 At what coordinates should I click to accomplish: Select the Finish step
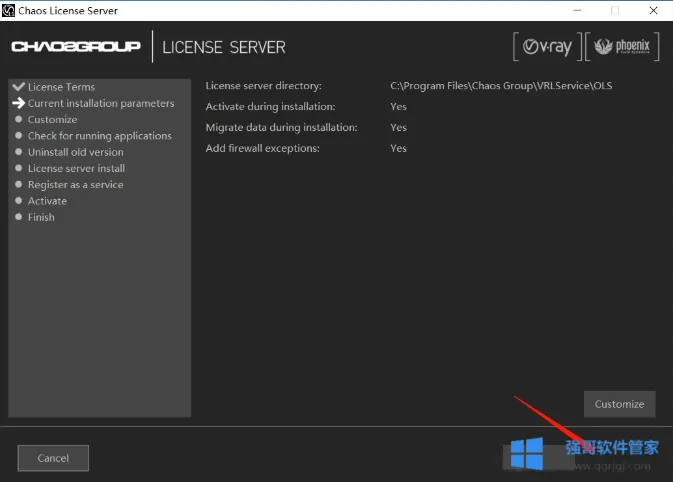41,217
